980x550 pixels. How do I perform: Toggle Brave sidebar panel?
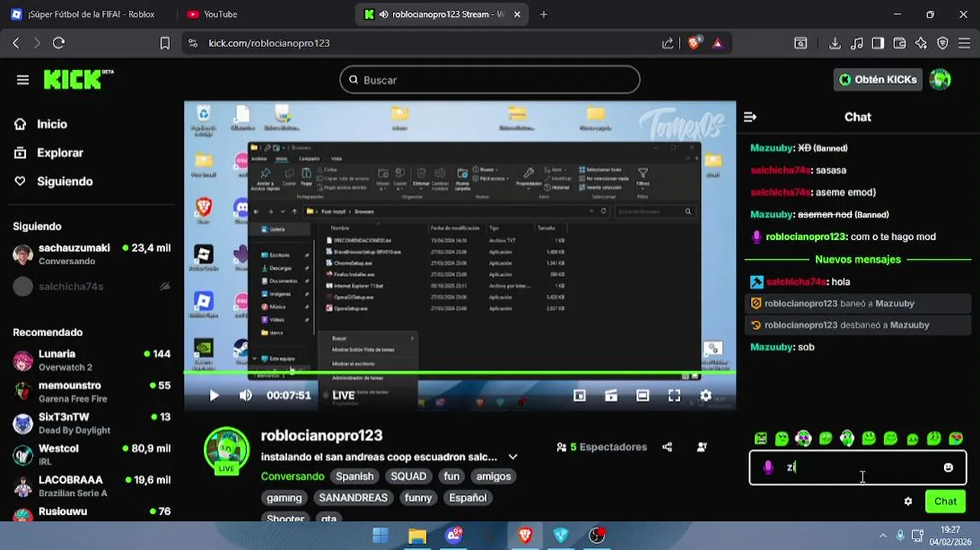878,43
